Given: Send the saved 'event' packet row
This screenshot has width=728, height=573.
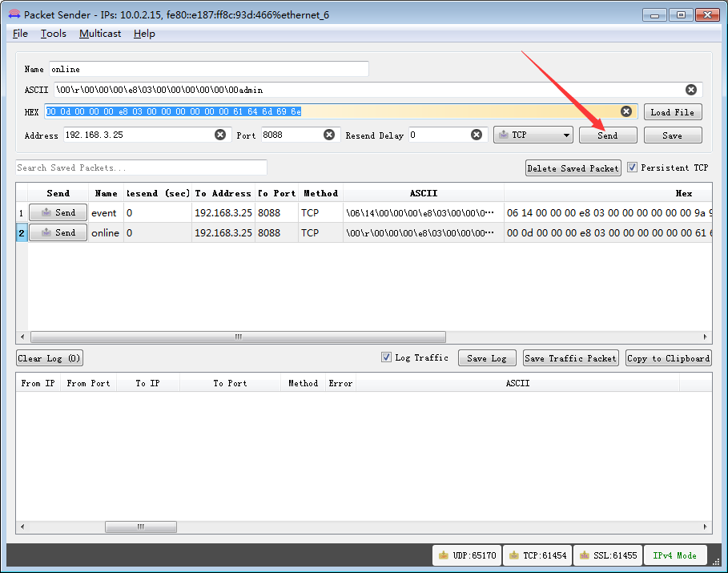Looking at the screenshot, I should (58, 213).
